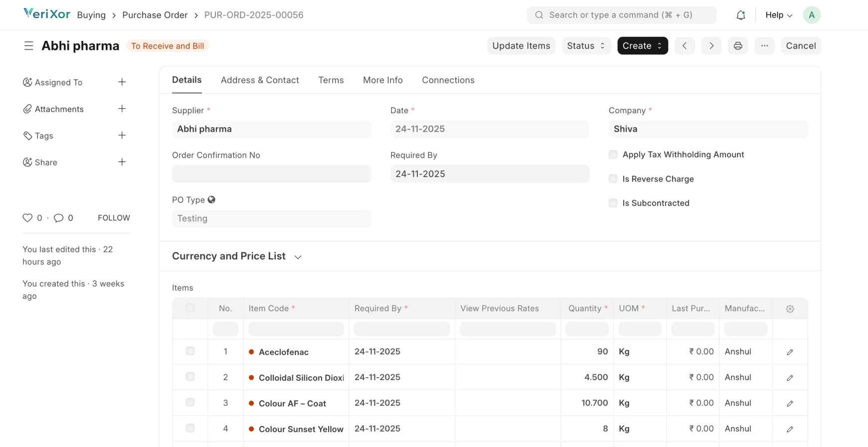Viewport: 868px width, 447px height.
Task: Switch to Address & Contact tab
Action: point(260,80)
